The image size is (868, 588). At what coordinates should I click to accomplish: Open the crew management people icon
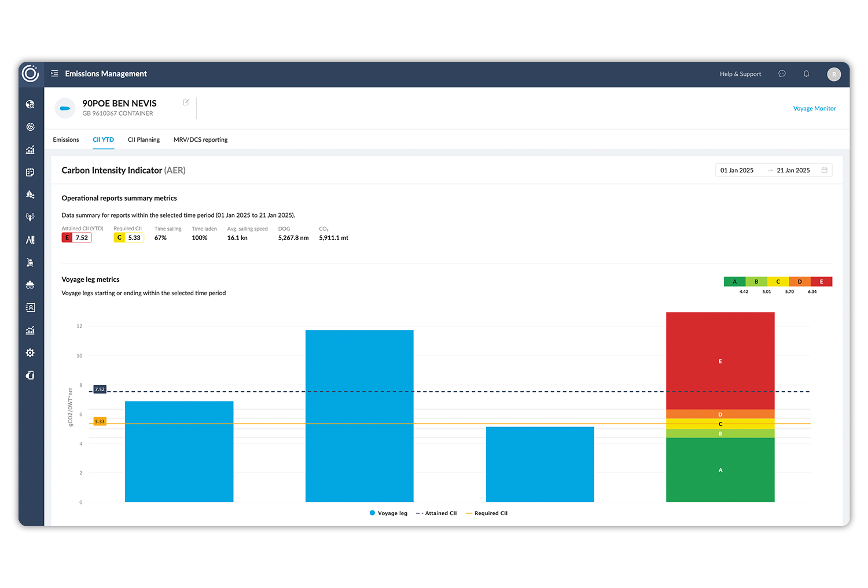coord(30,216)
